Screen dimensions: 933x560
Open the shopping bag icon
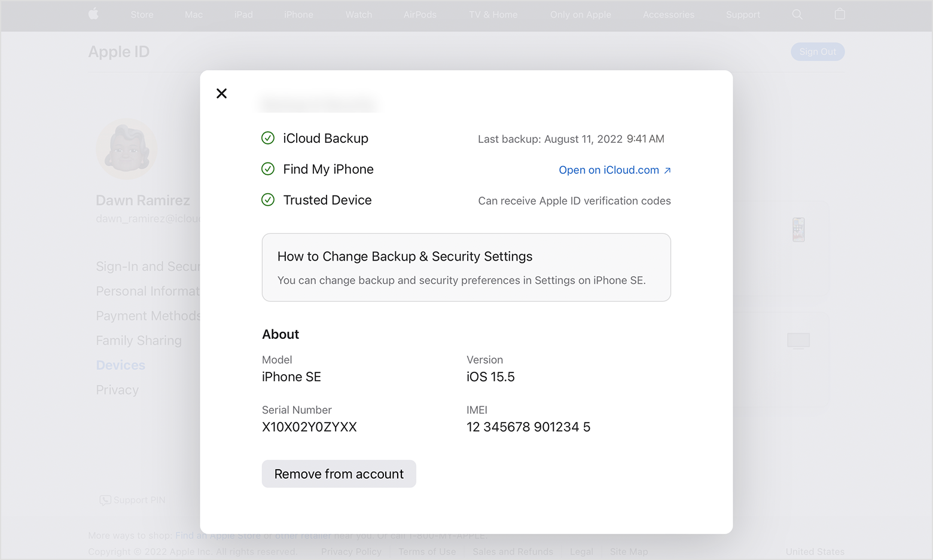click(840, 14)
